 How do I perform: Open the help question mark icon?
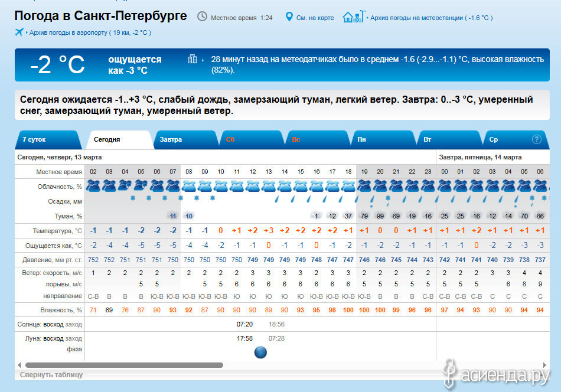coord(536,139)
